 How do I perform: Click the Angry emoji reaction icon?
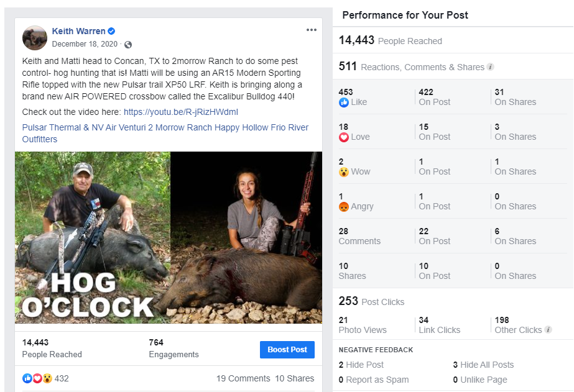[344, 207]
